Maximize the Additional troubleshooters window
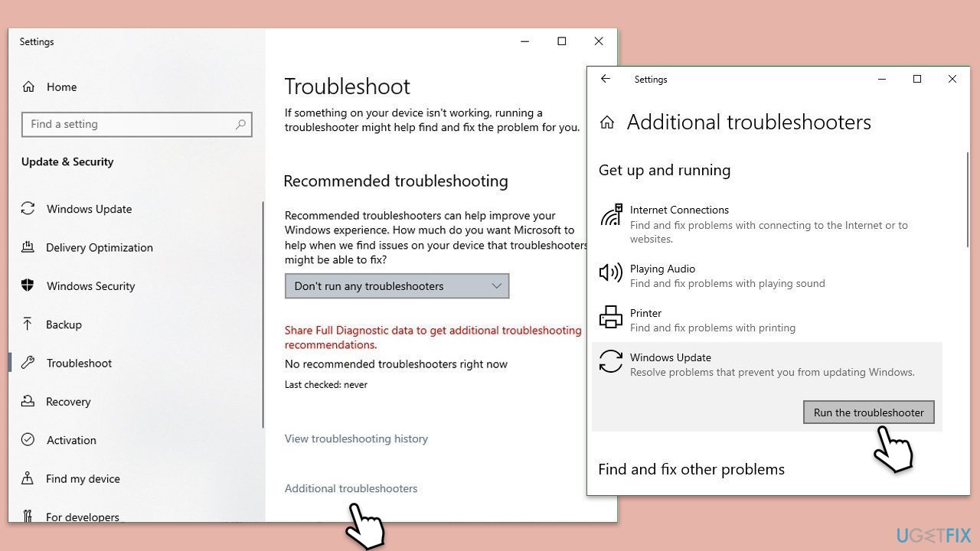The width and height of the screenshot is (980, 551). tap(917, 79)
